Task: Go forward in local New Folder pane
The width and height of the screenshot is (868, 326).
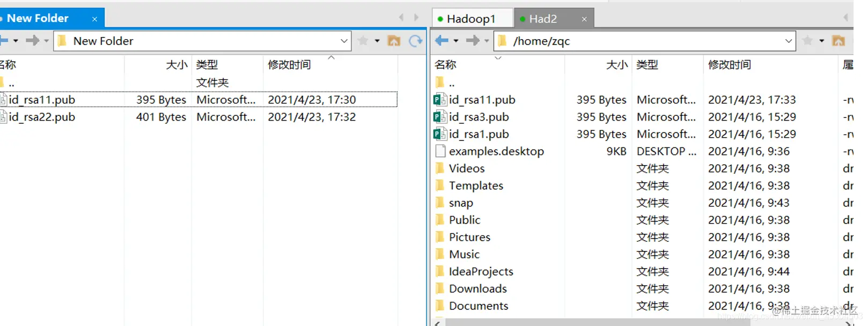Action: [x=33, y=40]
